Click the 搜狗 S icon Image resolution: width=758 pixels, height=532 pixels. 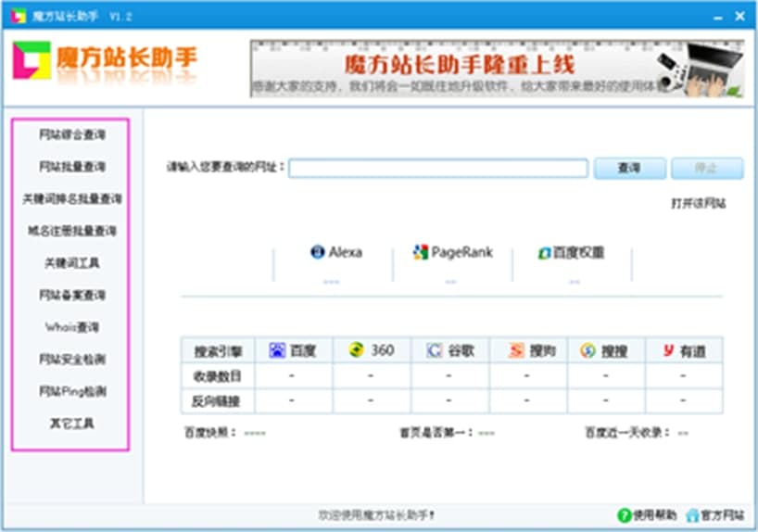click(516, 350)
